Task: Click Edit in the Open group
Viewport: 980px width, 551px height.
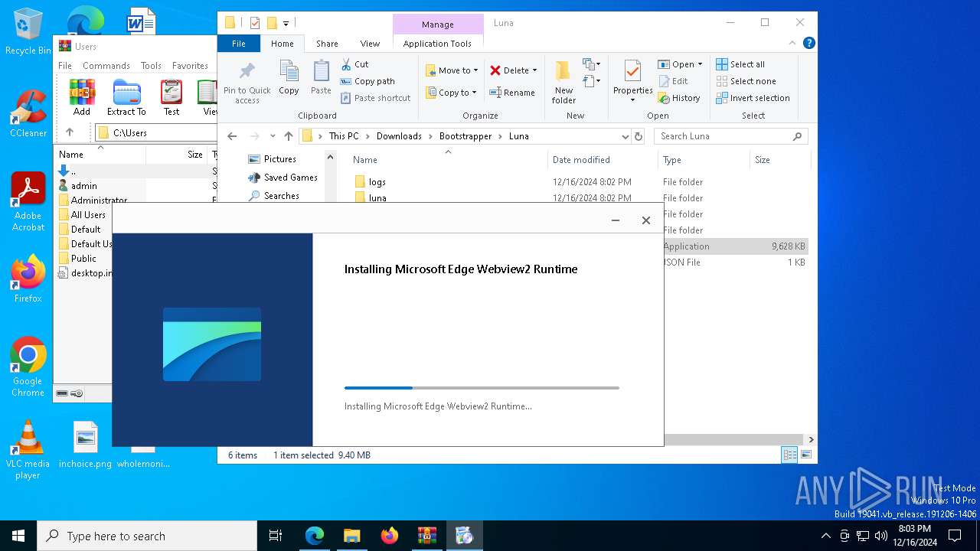Action: coord(673,81)
